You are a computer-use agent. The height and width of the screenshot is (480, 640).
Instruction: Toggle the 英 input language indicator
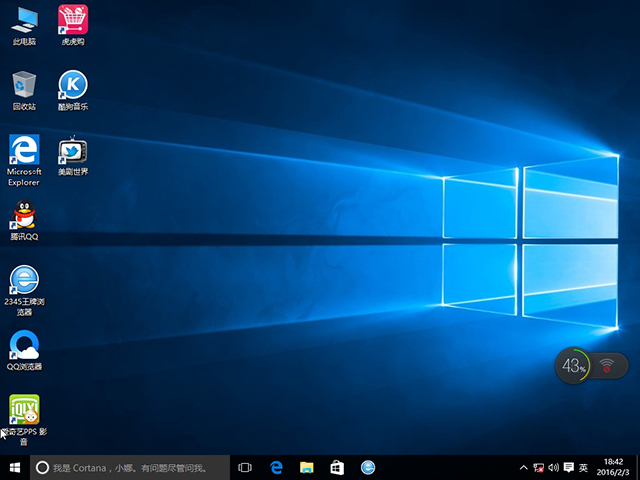coord(583,467)
